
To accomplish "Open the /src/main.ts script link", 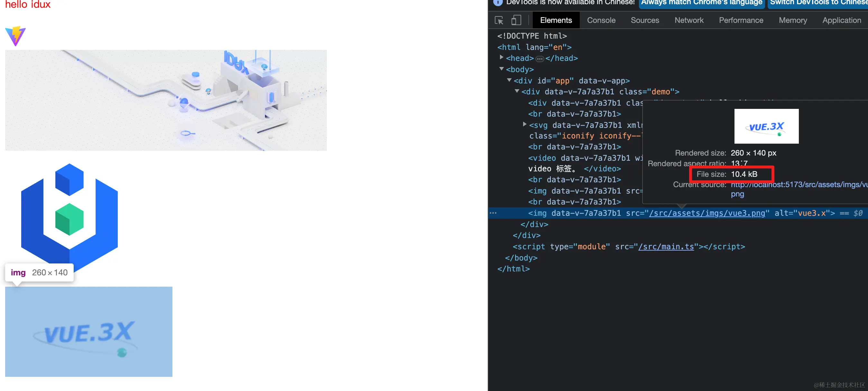I will click(x=666, y=247).
